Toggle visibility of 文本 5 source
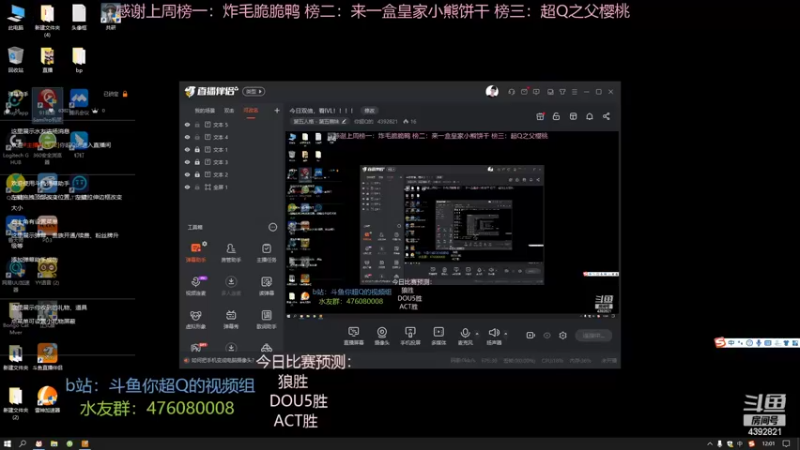 [x=187, y=124]
